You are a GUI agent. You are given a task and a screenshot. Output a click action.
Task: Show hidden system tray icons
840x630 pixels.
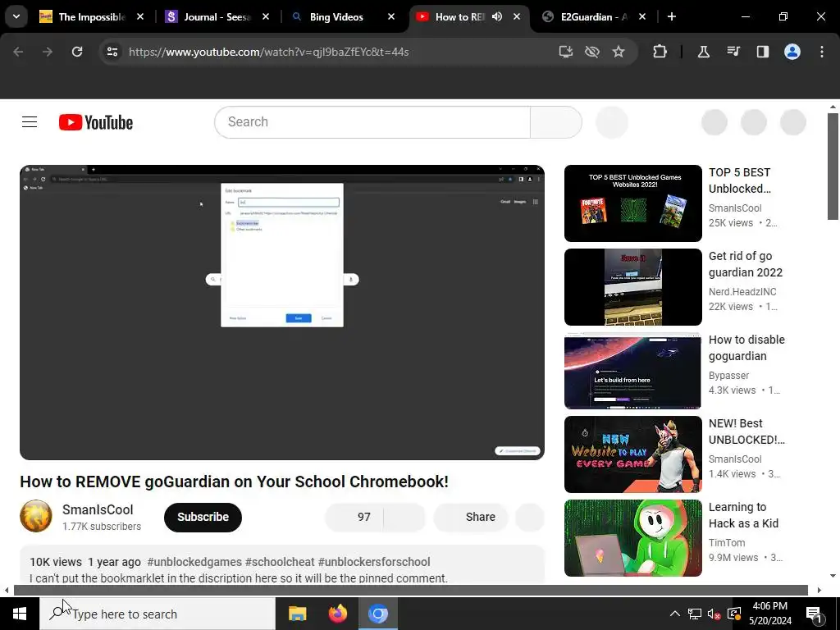[x=675, y=614]
